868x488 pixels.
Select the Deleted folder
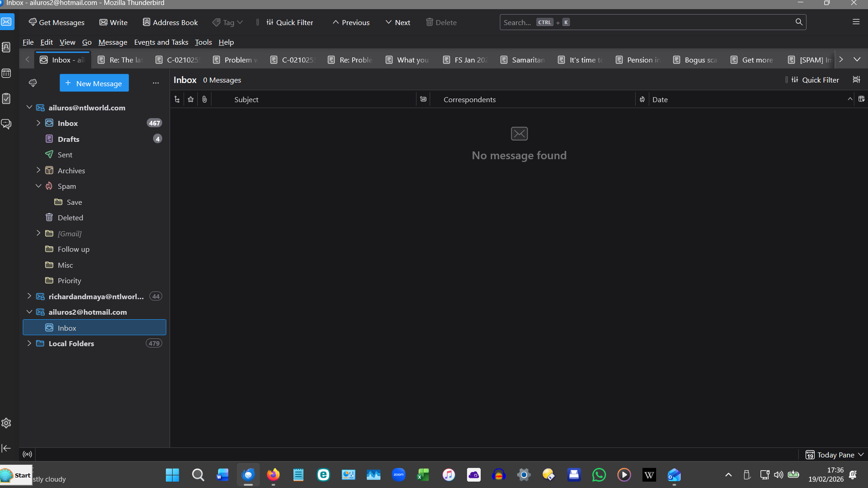[94, 218]
